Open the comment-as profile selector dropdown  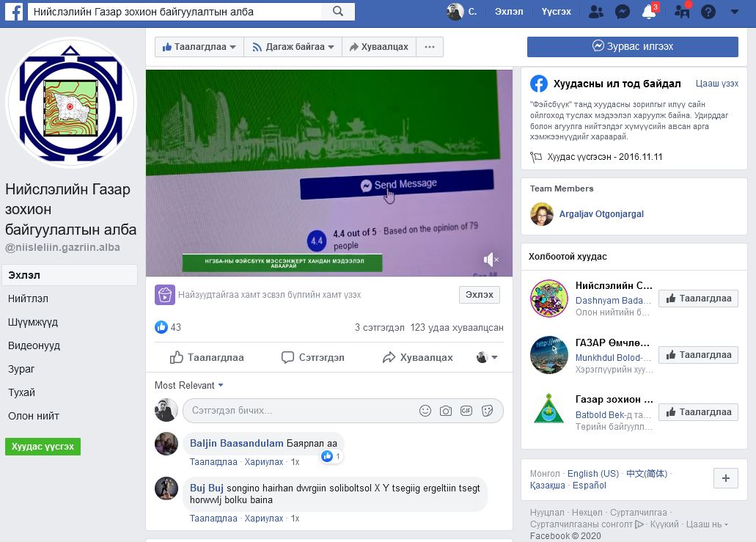click(487, 357)
